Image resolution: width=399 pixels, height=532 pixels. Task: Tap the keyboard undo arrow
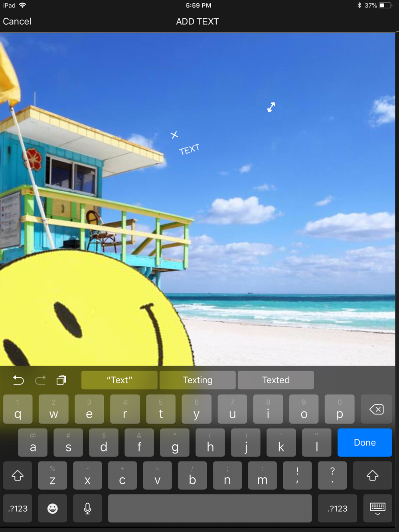[18, 380]
